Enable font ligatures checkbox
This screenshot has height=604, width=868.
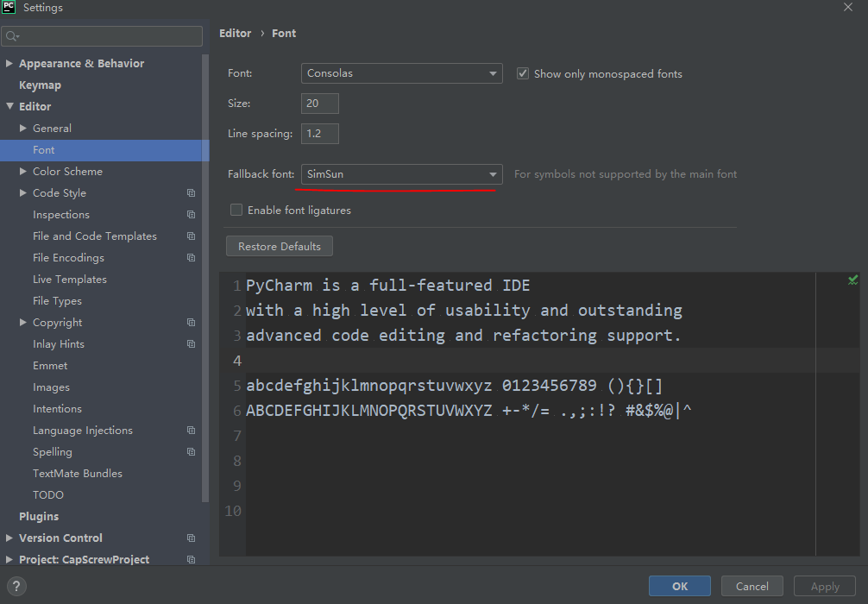point(236,210)
